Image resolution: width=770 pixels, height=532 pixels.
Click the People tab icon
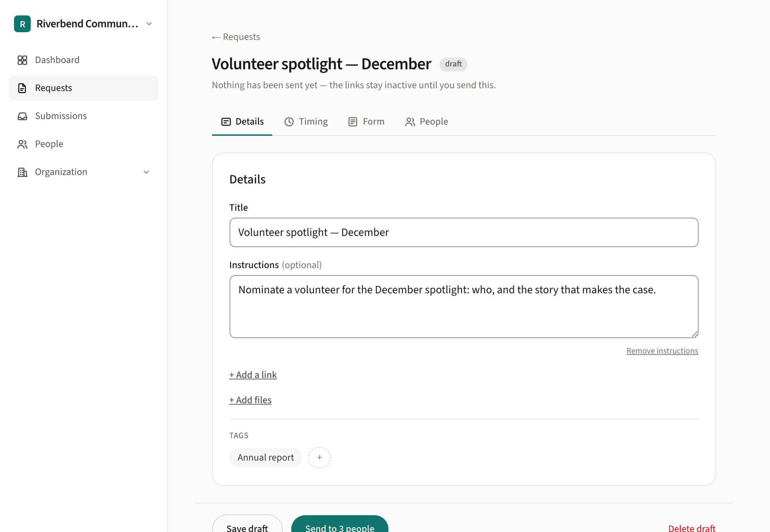point(410,122)
